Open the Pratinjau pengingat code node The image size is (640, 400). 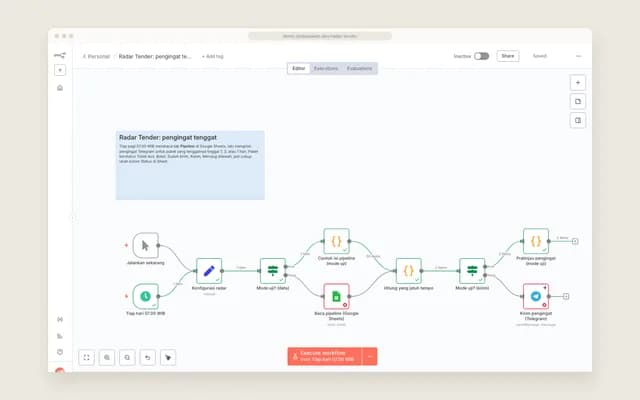[x=536, y=241]
